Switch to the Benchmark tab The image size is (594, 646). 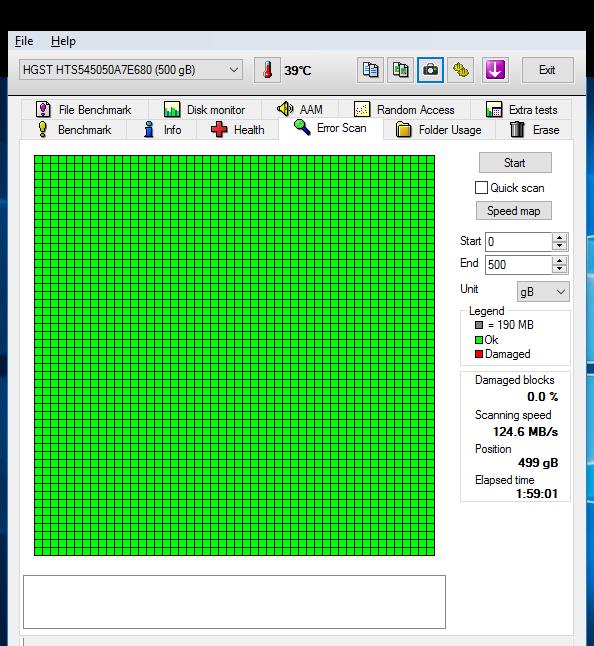[74, 130]
